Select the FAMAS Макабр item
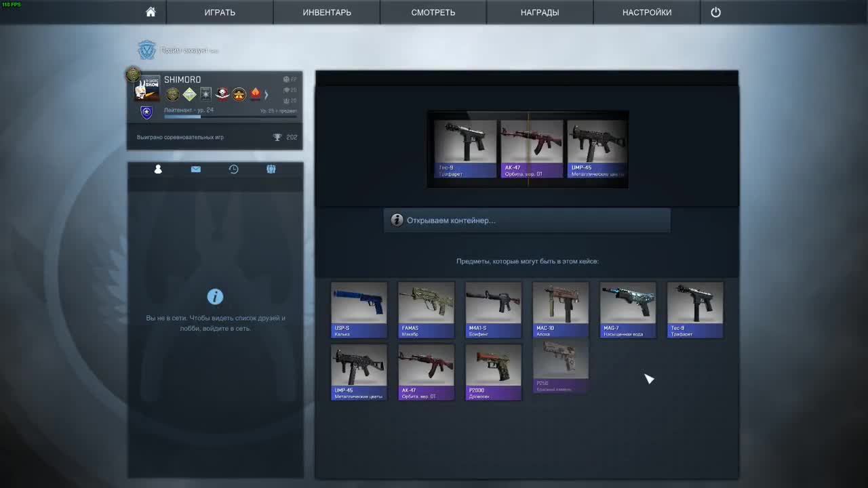868x488 pixels. click(x=426, y=310)
